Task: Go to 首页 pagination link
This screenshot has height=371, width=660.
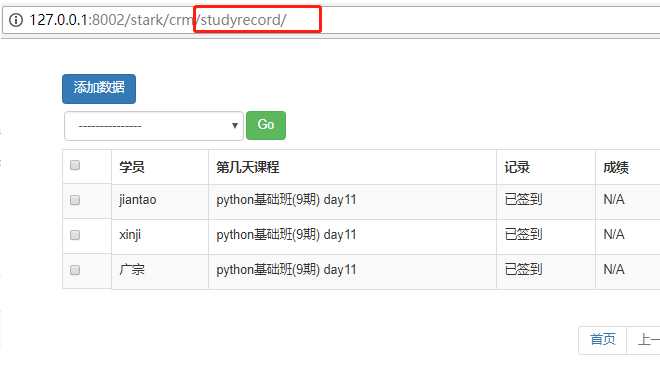Action: point(603,339)
